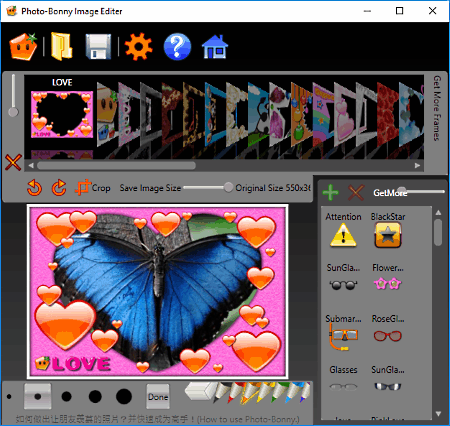Screen dimensions: 450x426
Task: Choose the tiniest brush dot size
Action: pos(9,396)
